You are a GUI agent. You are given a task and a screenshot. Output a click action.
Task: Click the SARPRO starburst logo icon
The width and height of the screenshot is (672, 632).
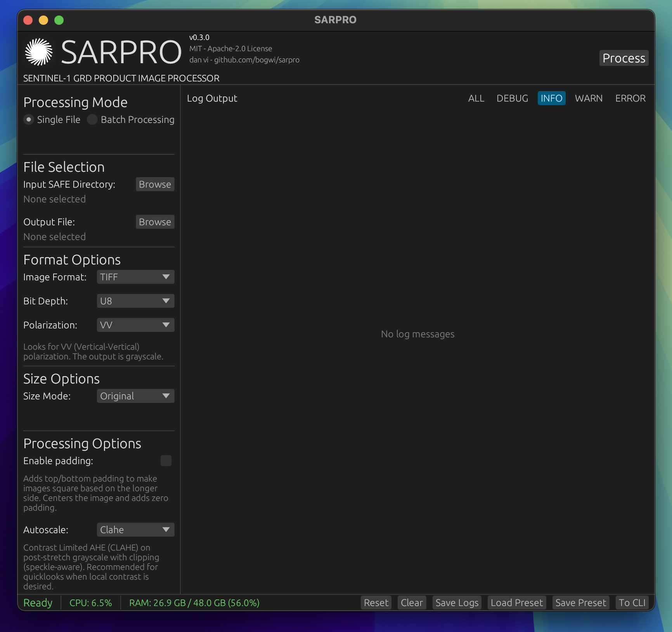39,52
